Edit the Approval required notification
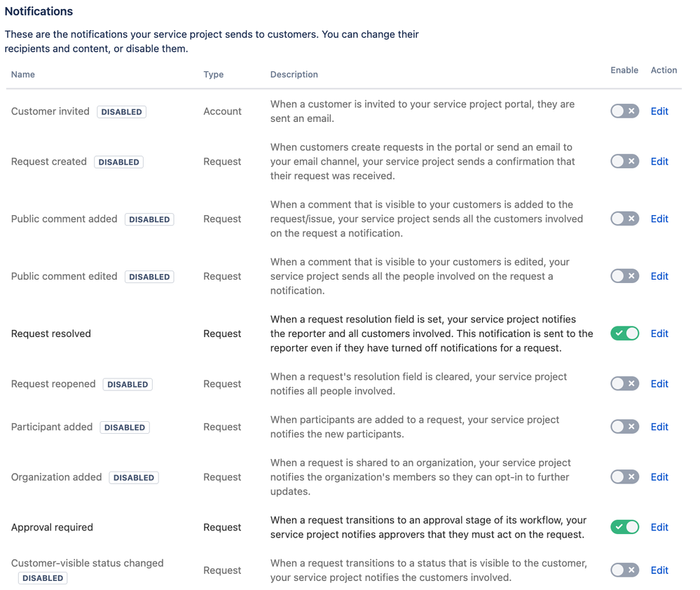The width and height of the screenshot is (700, 590). pyautogui.click(x=659, y=527)
